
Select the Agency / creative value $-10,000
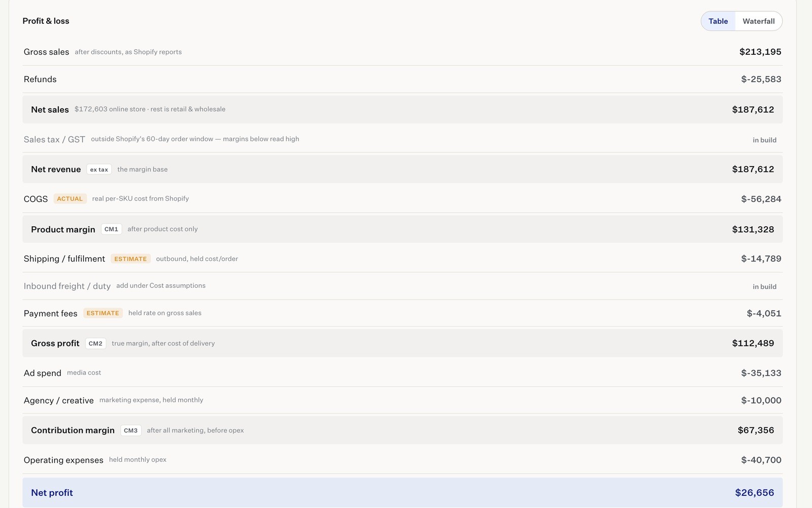761,400
